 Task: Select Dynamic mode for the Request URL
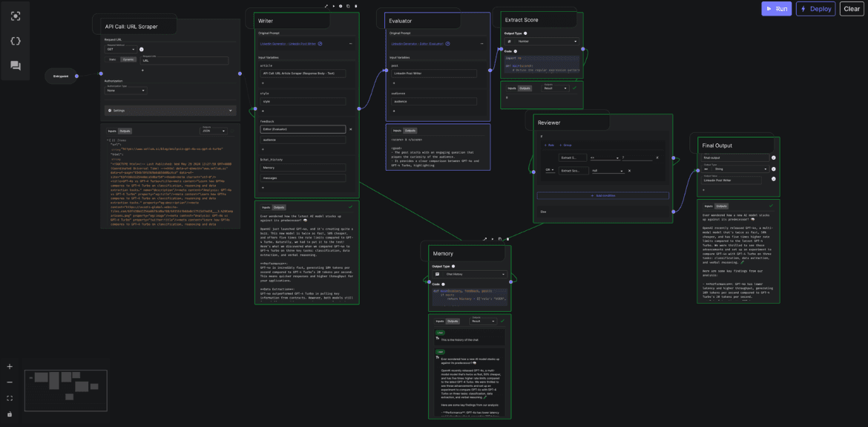tap(128, 59)
